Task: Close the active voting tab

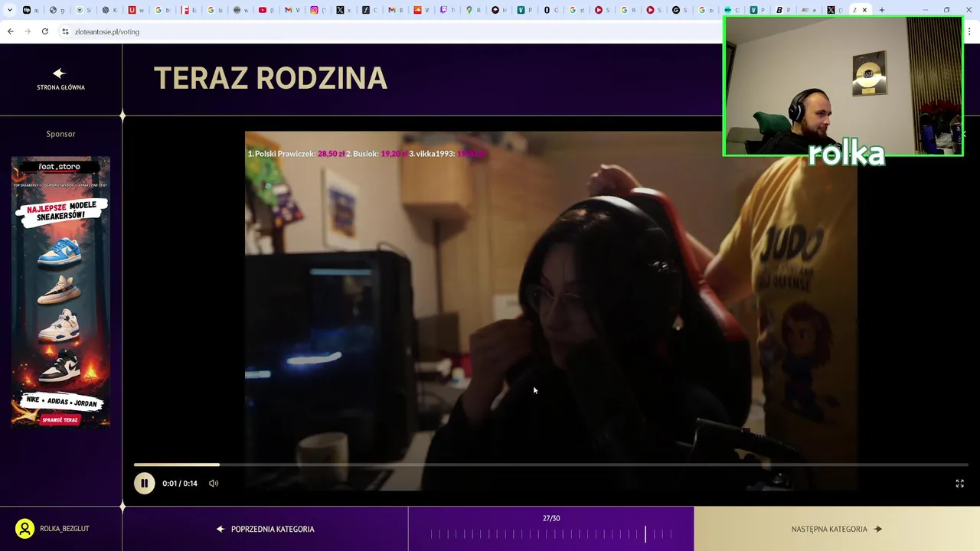Action: (x=864, y=10)
